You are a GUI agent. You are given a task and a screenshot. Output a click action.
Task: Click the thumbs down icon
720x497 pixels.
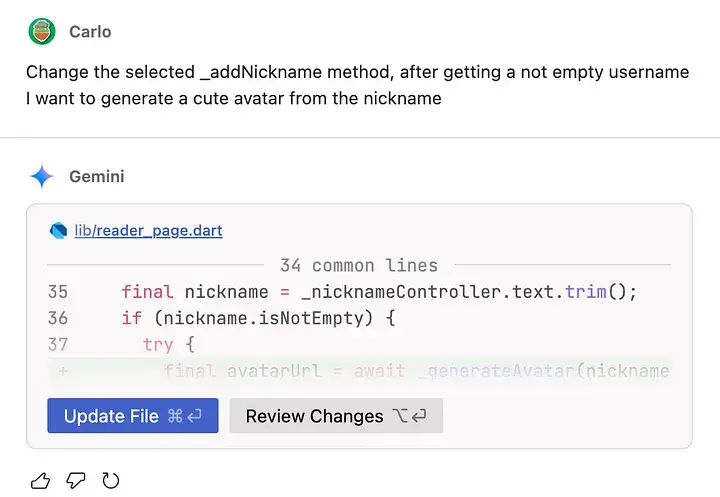[76, 481]
